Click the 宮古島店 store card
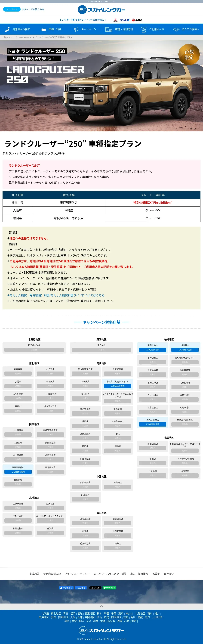Screen dimensions: 203x644 click(x=185, y=474)
